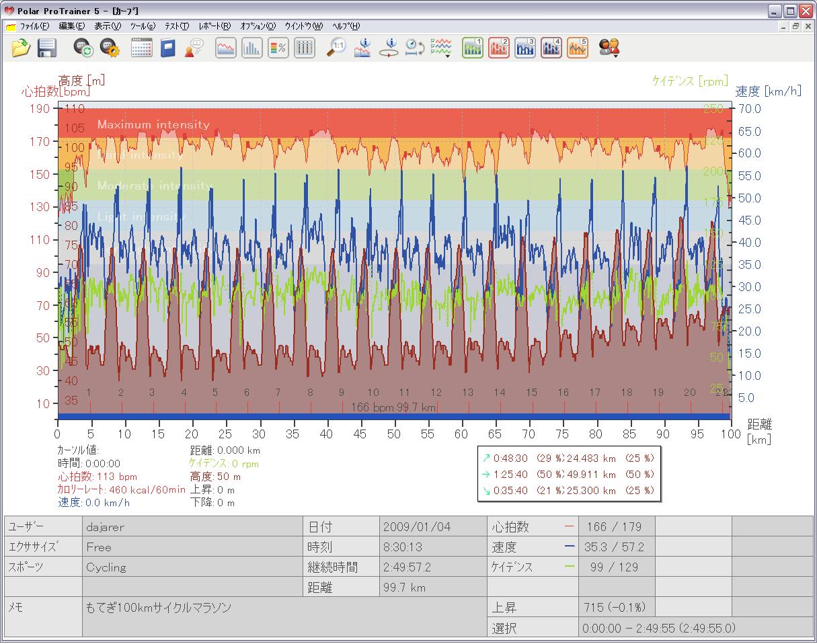Screen dimensions: 817x644
Task: Select chart layout 5 icon
Action: coord(578,48)
